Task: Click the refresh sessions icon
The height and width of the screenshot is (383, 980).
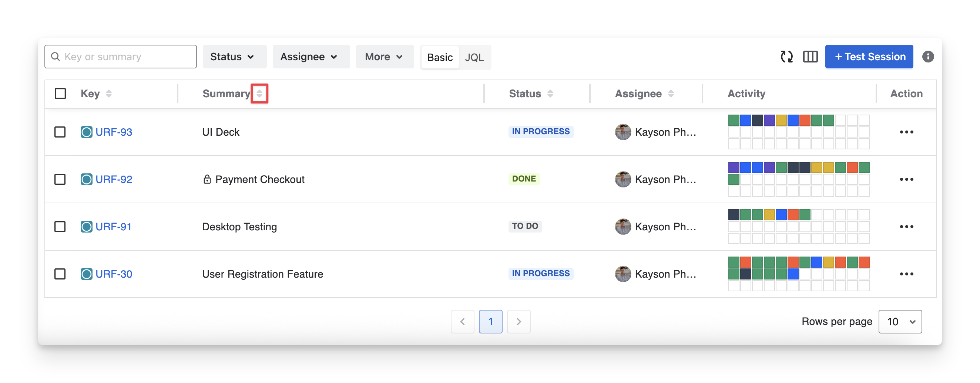Action: pos(786,57)
